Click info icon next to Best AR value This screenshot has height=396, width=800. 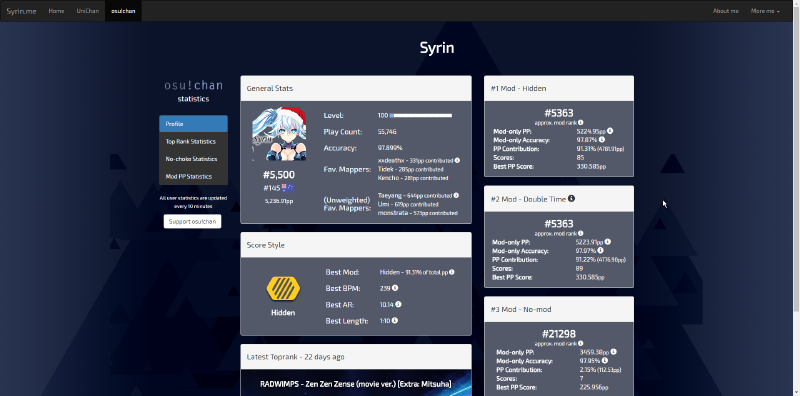click(x=398, y=304)
